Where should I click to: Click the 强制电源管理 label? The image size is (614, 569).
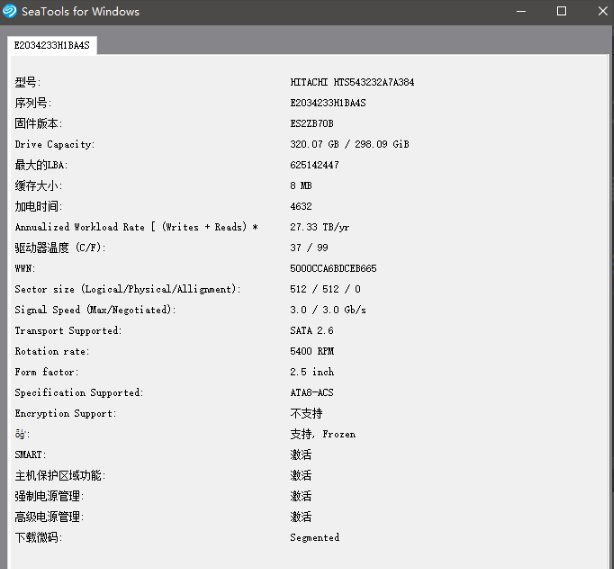coord(49,496)
